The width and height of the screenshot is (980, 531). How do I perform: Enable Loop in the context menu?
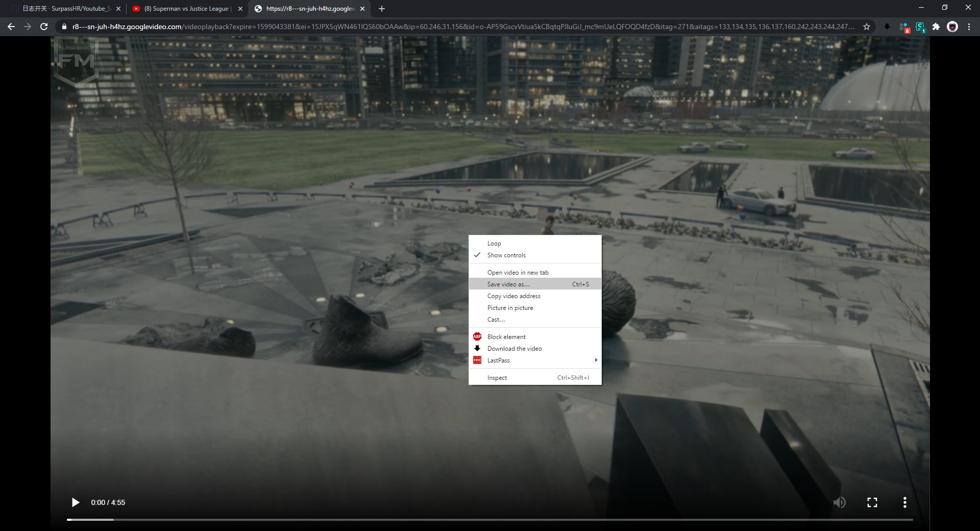pyautogui.click(x=535, y=244)
